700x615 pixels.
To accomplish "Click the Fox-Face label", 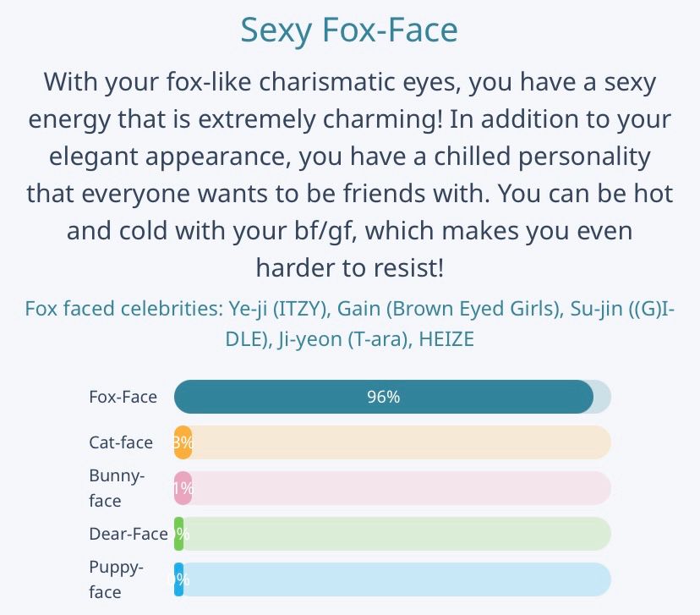I will (123, 397).
